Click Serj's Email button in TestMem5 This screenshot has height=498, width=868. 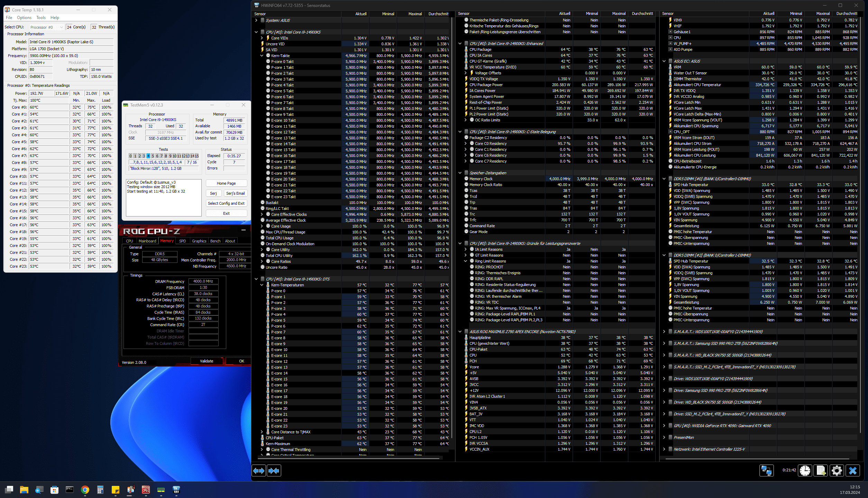coord(235,193)
